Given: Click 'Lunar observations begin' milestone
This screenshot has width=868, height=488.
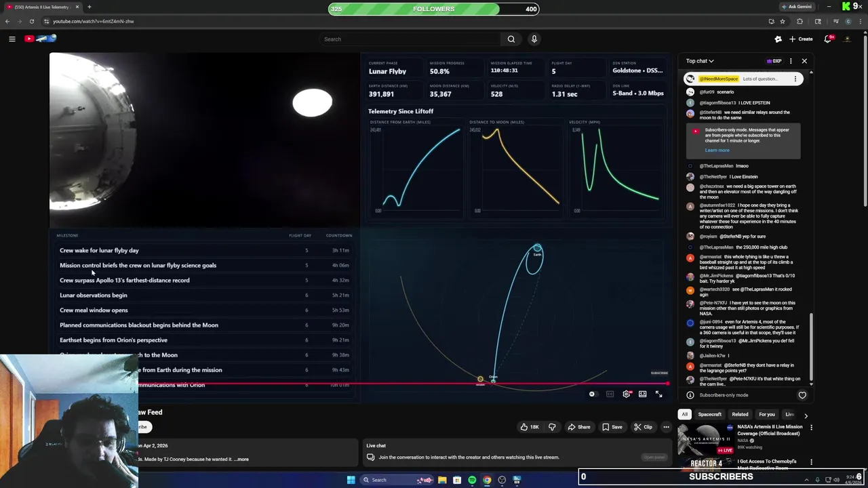Looking at the screenshot, I should [94, 295].
